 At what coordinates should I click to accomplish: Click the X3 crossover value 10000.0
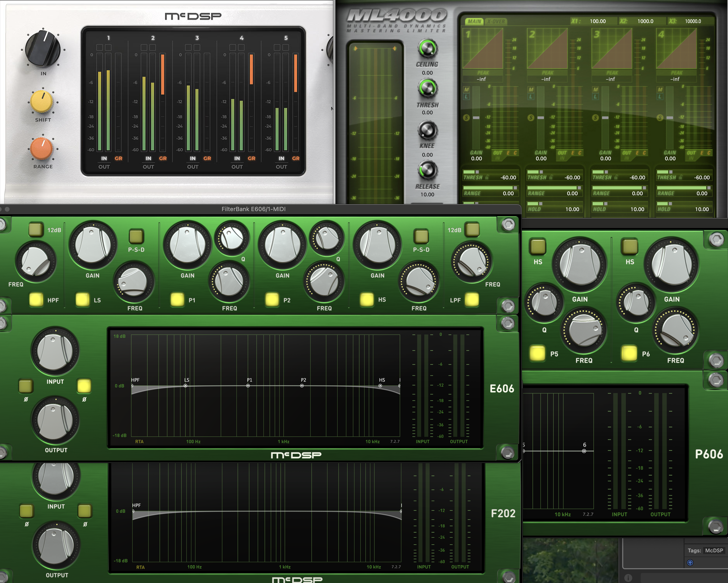[x=693, y=21]
